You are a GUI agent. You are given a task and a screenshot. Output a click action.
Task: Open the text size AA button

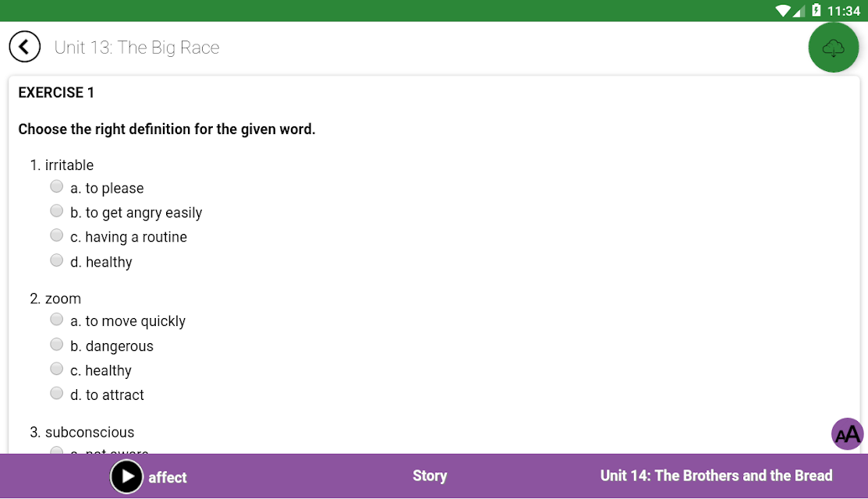[848, 434]
